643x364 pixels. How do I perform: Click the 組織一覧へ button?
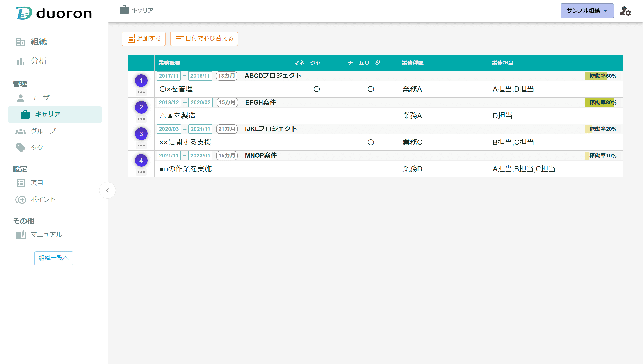(x=54, y=258)
